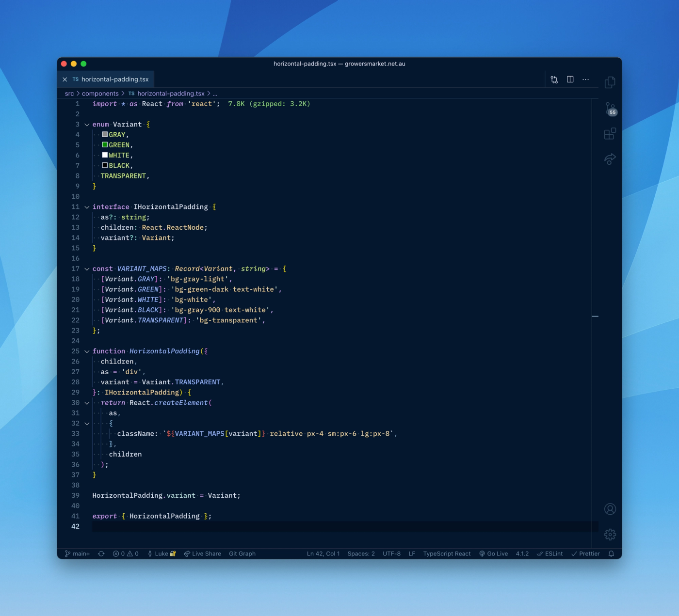Select the horizontal-padding.tsx editor tab
The height and width of the screenshot is (616, 679).
tap(115, 79)
